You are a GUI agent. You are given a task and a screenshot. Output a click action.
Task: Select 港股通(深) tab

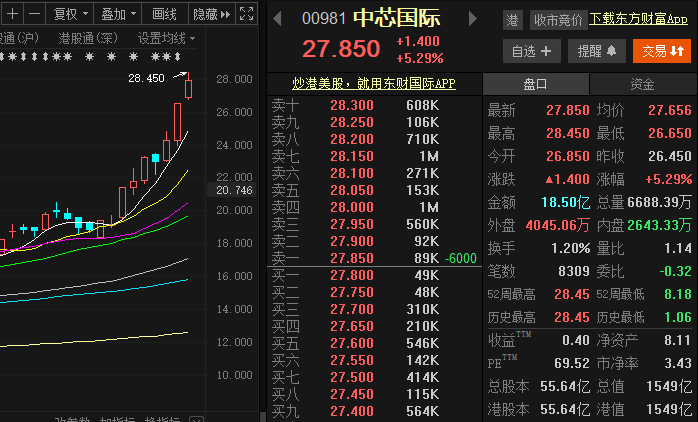tap(88, 39)
